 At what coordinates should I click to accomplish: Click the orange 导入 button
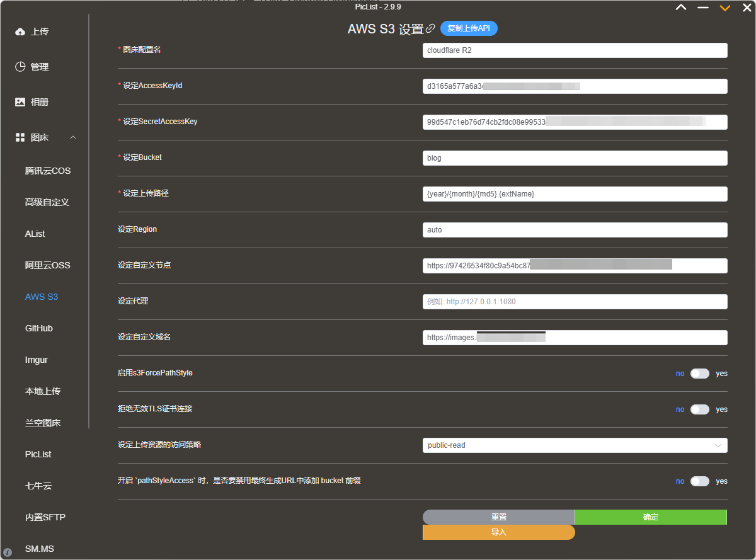(498, 532)
